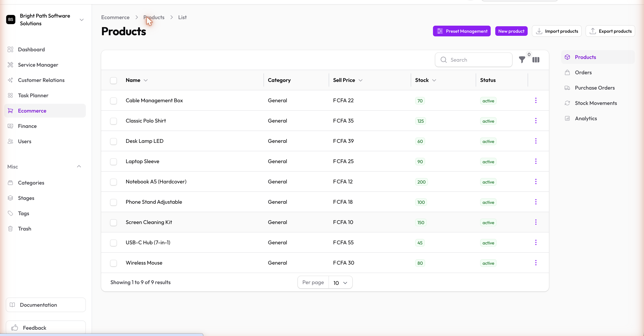
Task: Click the Ecommerce cart icon
Action: pos(10,111)
